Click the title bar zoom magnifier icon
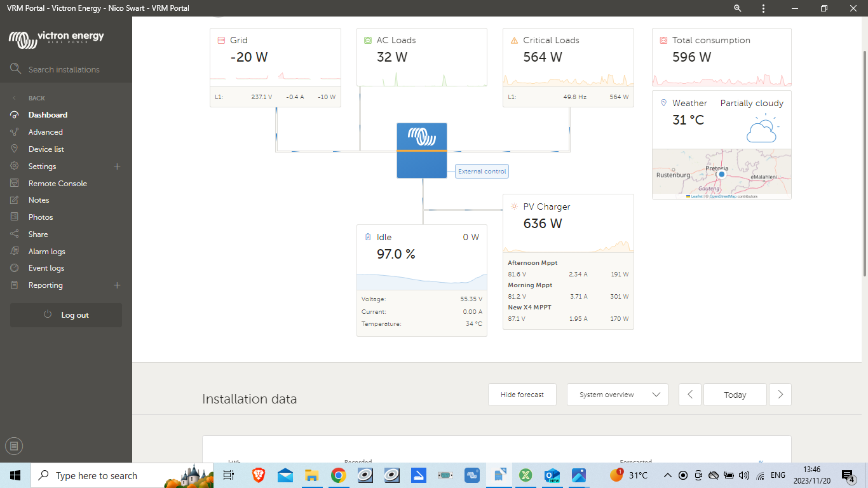This screenshot has height=488, width=868. [x=738, y=8]
